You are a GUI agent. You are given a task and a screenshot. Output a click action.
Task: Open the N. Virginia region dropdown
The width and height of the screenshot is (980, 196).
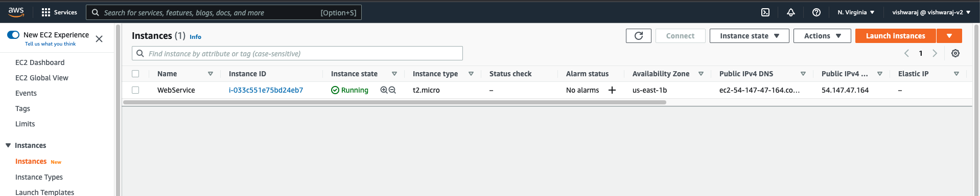pos(856,12)
